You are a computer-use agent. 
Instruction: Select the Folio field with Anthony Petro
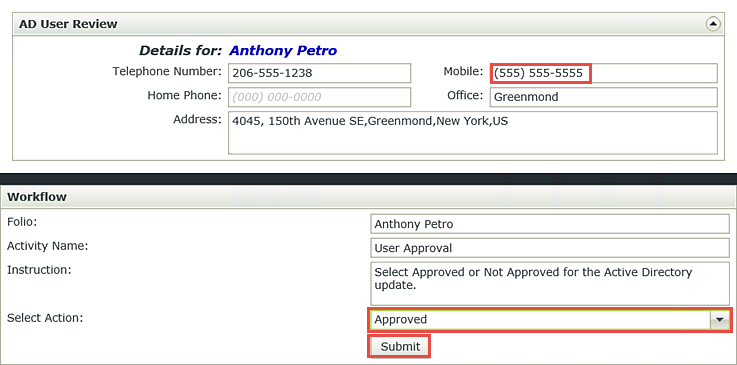[x=550, y=224]
